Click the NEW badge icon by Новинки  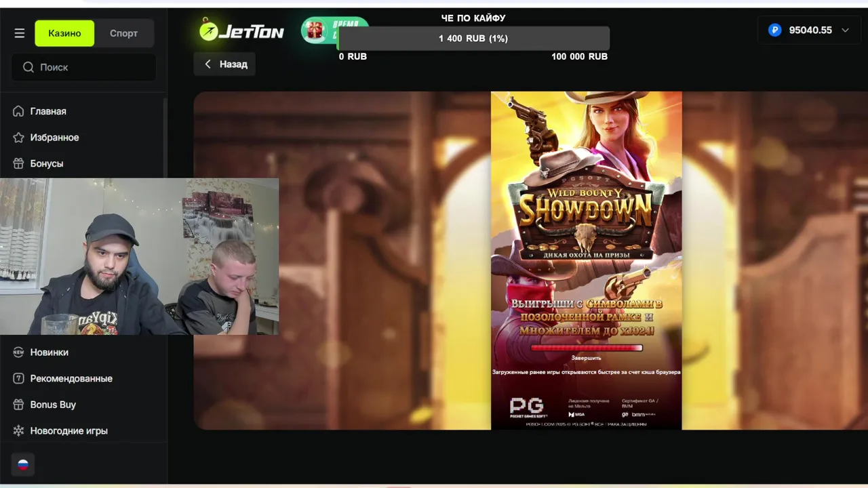18,352
